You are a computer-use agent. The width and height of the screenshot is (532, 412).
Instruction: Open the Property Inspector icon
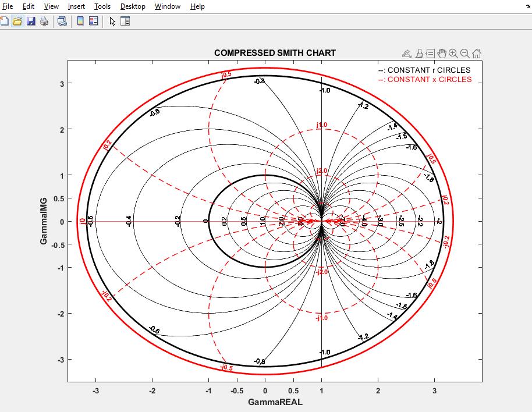tap(125, 22)
